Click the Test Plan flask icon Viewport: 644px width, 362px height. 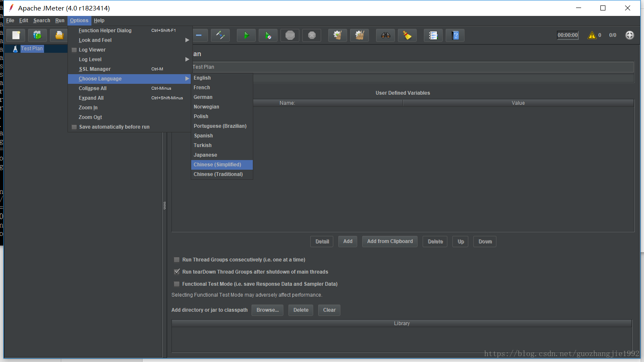15,49
